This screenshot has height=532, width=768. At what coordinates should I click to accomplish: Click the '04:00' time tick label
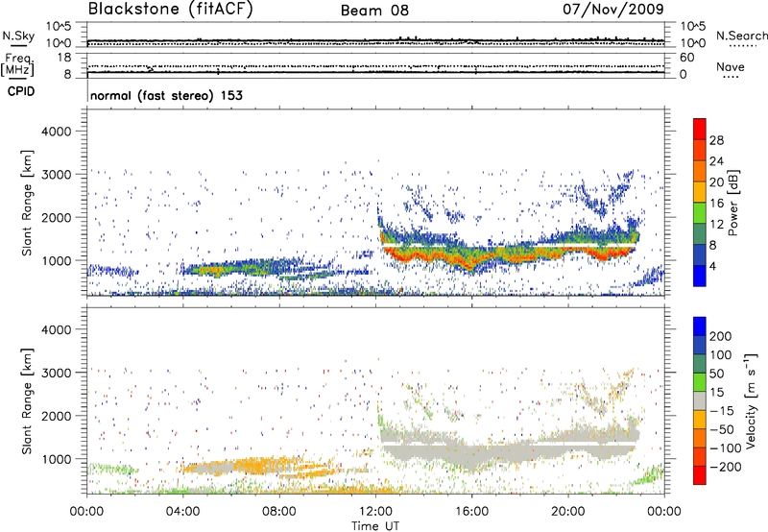pyautogui.click(x=182, y=512)
